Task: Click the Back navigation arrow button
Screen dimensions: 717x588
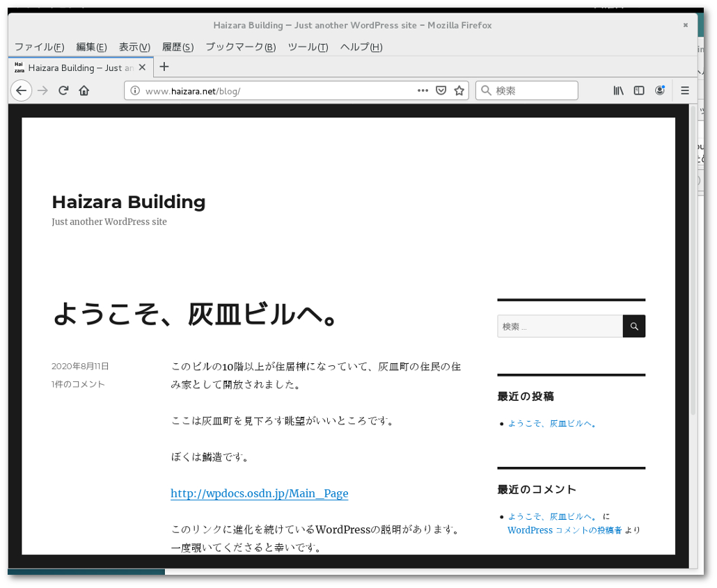Action: tap(22, 90)
